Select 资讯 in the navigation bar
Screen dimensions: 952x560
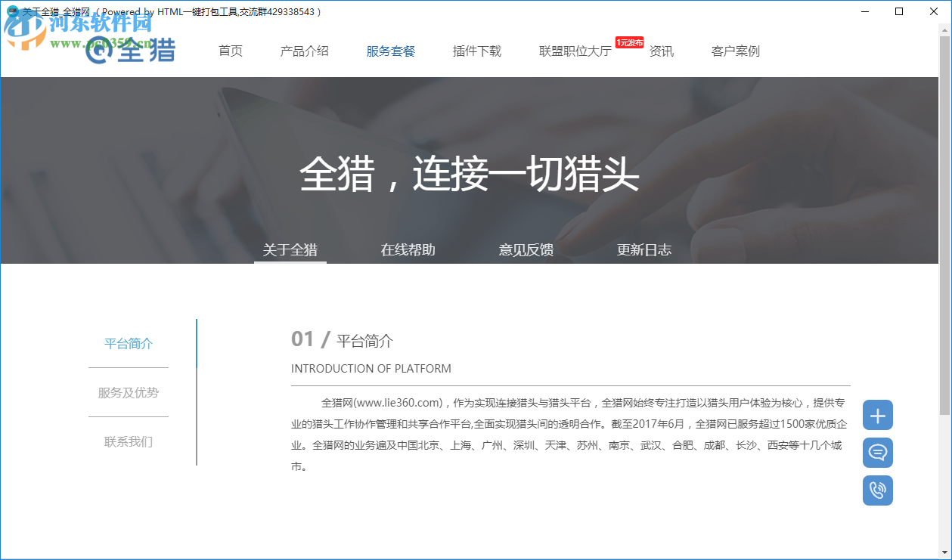click(x=662, y=51)
